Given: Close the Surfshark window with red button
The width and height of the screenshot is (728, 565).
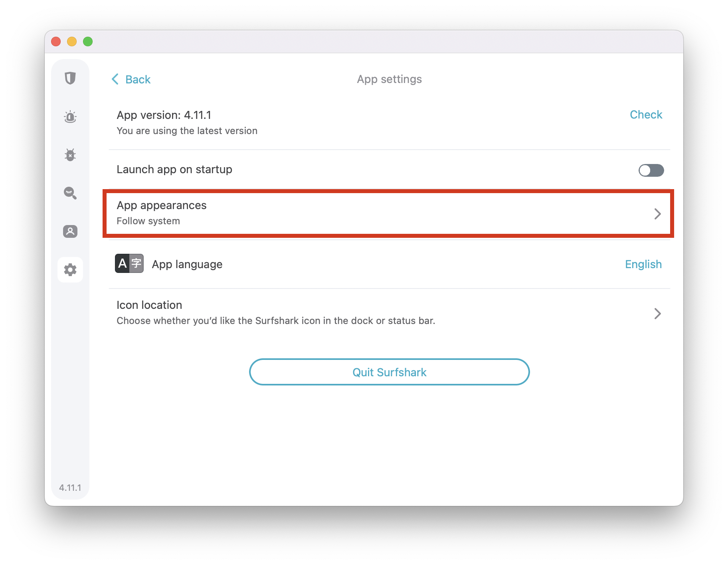Looking at the screenshot, I should pyautogui.click(x=56, y=41).
